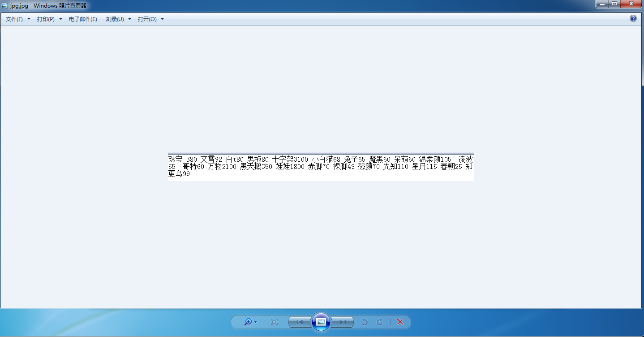644x337 pixels.
Task: Rotate the image counterclockwise
Action: (365, 322)
